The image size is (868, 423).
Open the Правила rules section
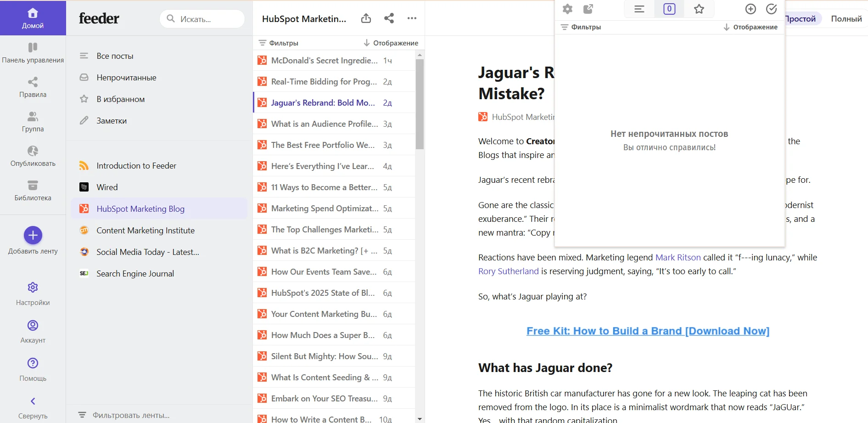33,87
